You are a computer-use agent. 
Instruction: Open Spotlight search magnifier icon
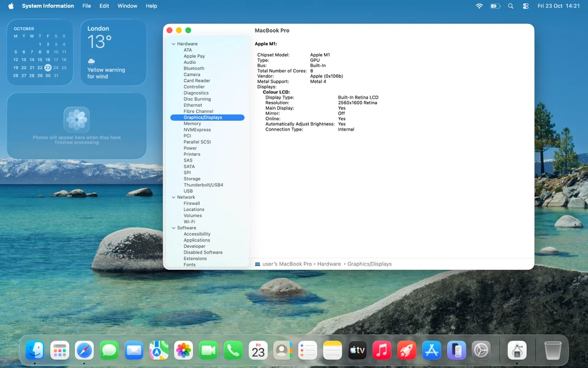511,6
